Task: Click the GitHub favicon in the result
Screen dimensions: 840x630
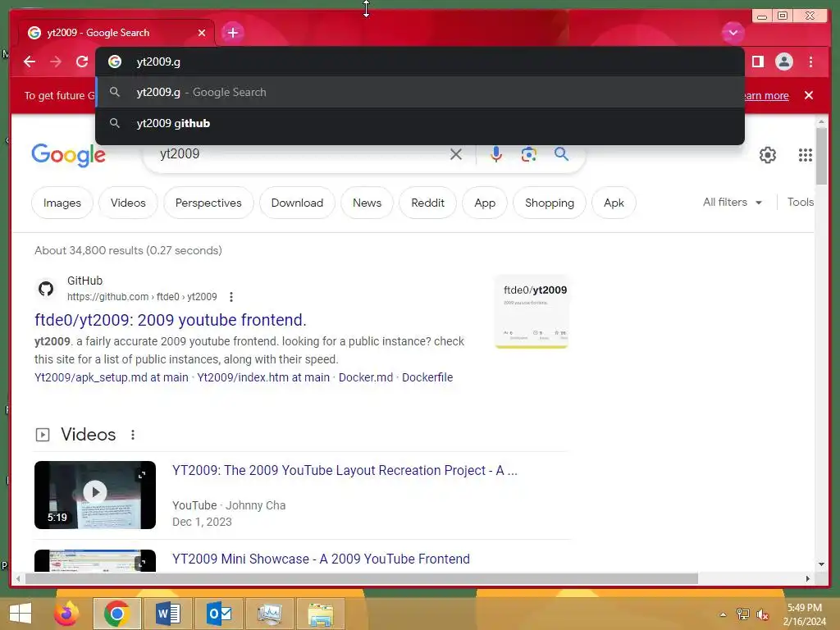Action: pyautogui.click(x=46, y=289)
